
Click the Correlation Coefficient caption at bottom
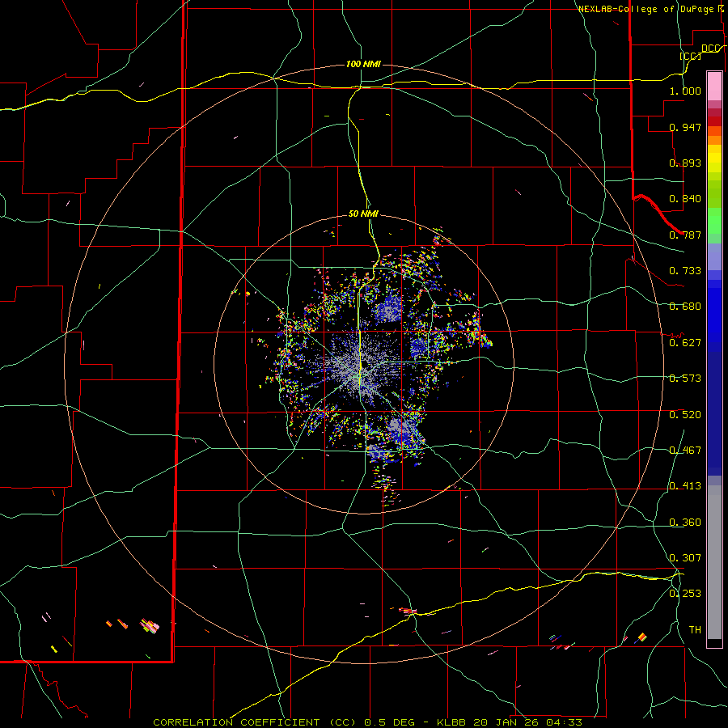pos(368,722)
